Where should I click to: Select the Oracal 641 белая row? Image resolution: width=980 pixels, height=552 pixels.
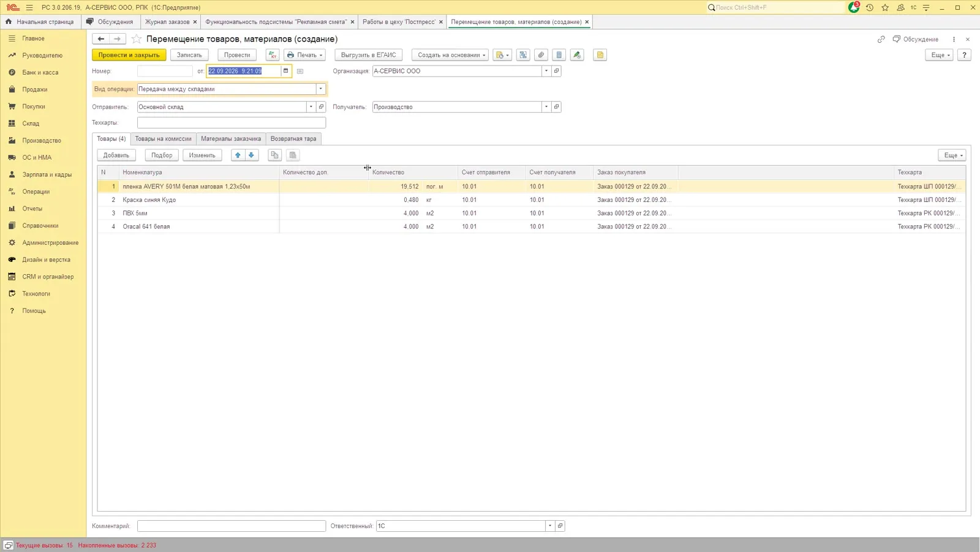tap(532, 226)
